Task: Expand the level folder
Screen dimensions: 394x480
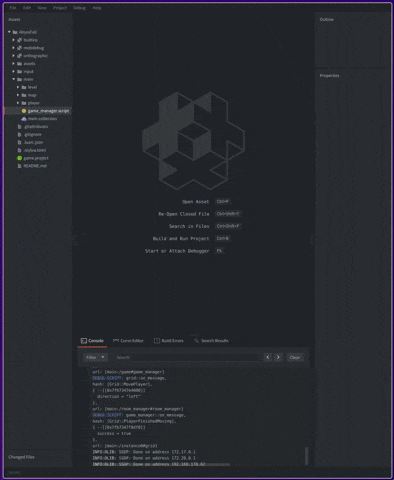Action: pos(18,87)
